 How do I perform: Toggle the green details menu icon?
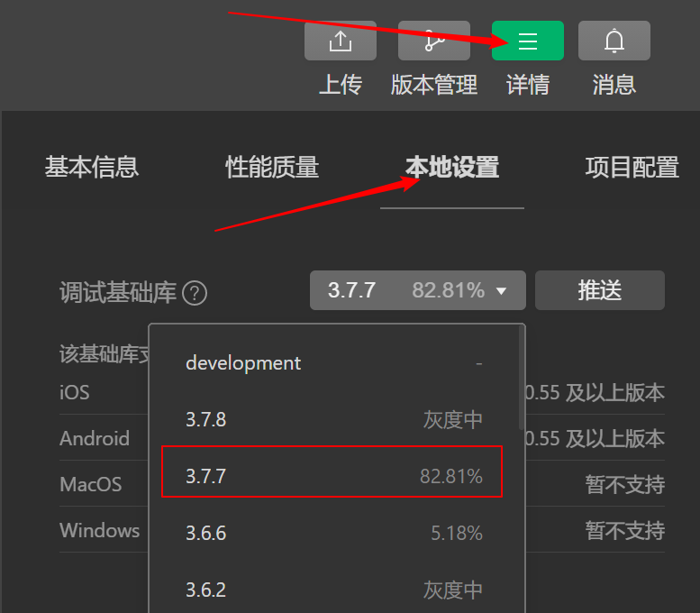point(528,41)
